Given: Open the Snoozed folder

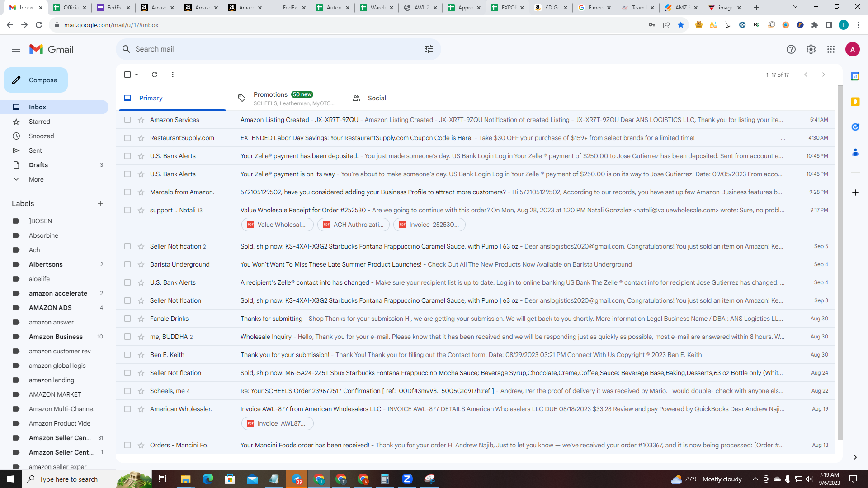Looking at the screenshot, I should 41,136.
